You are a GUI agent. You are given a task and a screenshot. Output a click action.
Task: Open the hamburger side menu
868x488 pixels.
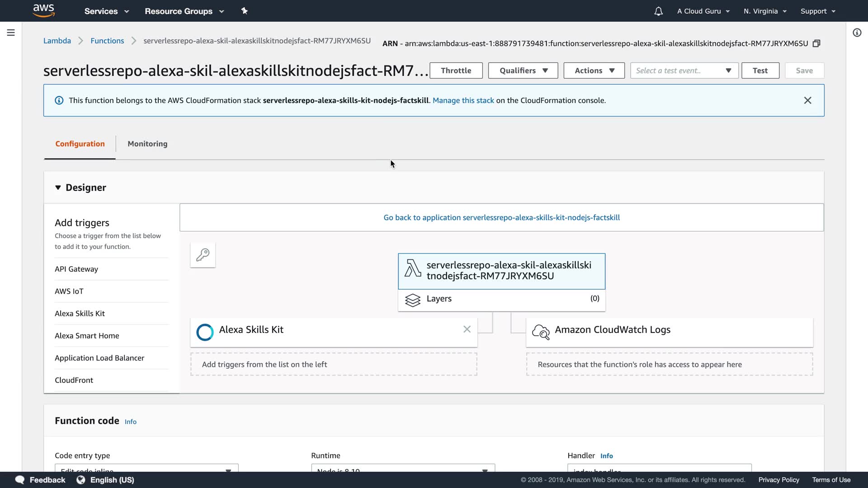(x=11, y=33)
